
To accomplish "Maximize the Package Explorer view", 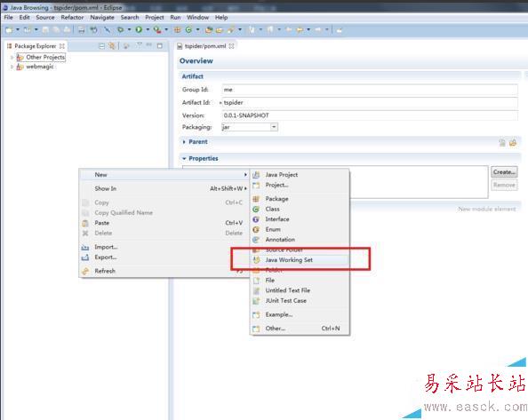I will 160,46.
